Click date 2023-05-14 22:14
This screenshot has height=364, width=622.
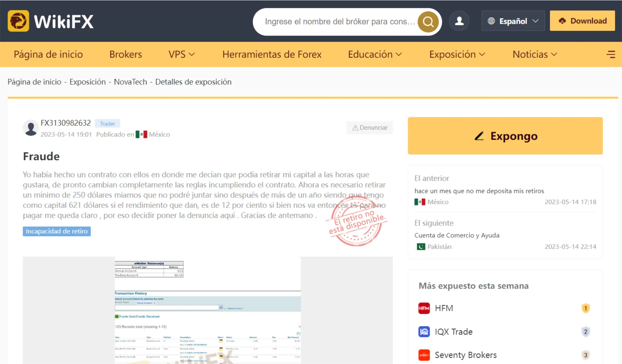pos(571,247)
